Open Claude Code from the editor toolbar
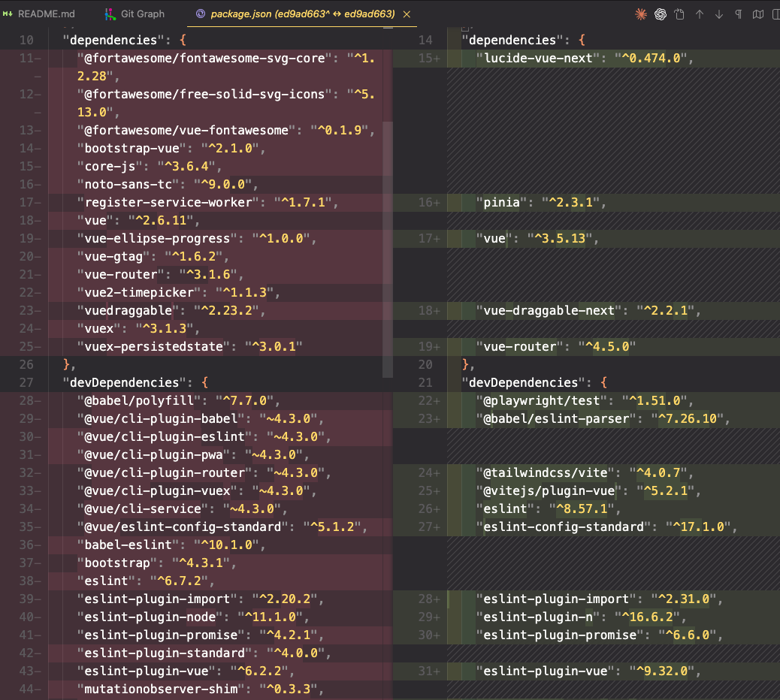 click(x=641, y=14)
